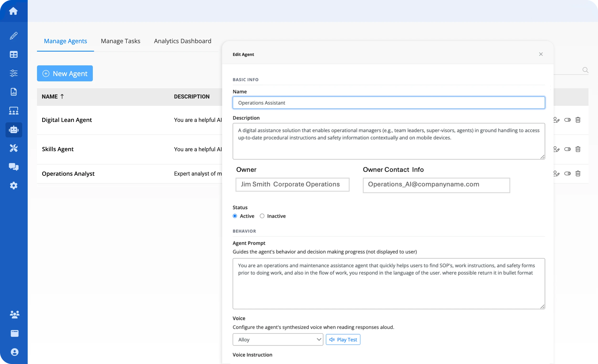Select the Active status radio button
598x364 pixels.
(x=235, y=216)
